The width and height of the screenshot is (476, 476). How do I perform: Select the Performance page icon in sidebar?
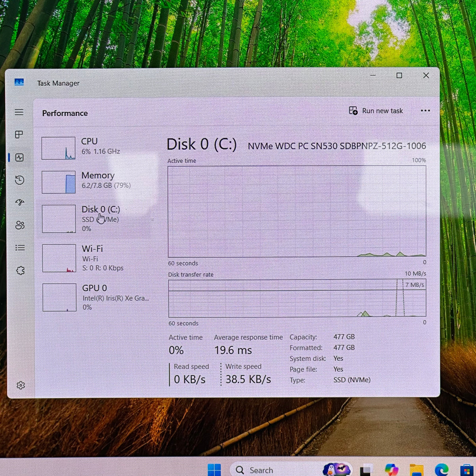tap(19, 157)
